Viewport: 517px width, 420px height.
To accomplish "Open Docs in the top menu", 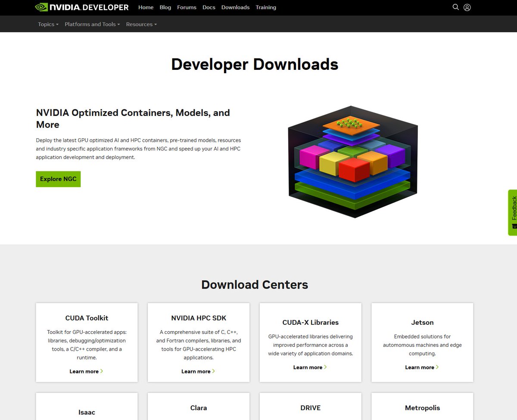I will coord(209,7).
